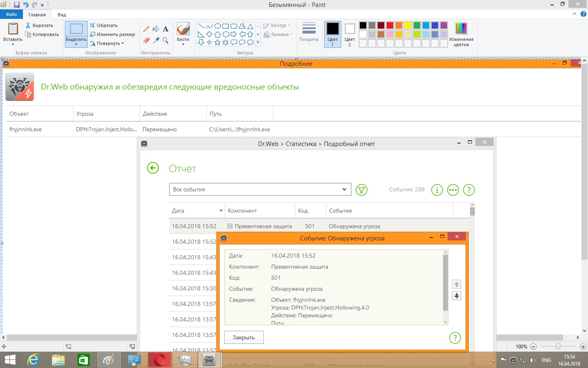Select the Fill with color bucket tool
The width and height of the screenshot is (588, 368).
[156, 29]
